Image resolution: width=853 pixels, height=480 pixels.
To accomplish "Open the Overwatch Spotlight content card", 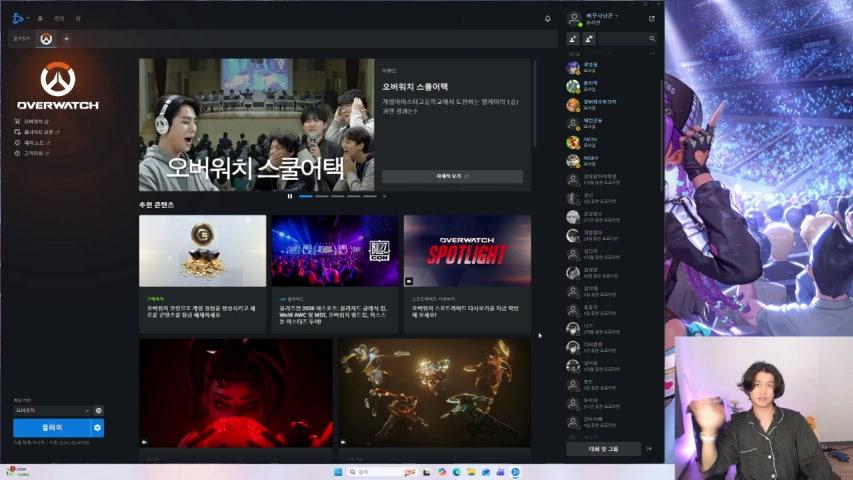I will click(x=467, y=273).
